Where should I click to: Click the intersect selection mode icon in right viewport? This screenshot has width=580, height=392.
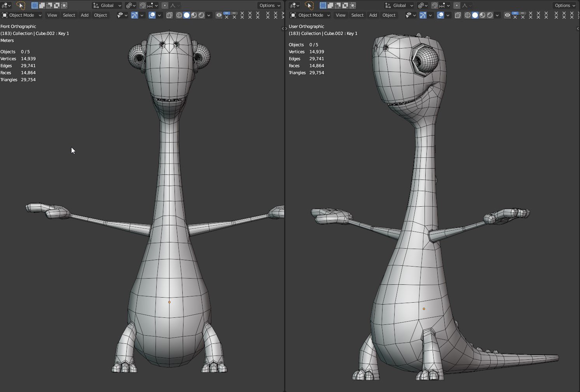click(x=353, y=5)
